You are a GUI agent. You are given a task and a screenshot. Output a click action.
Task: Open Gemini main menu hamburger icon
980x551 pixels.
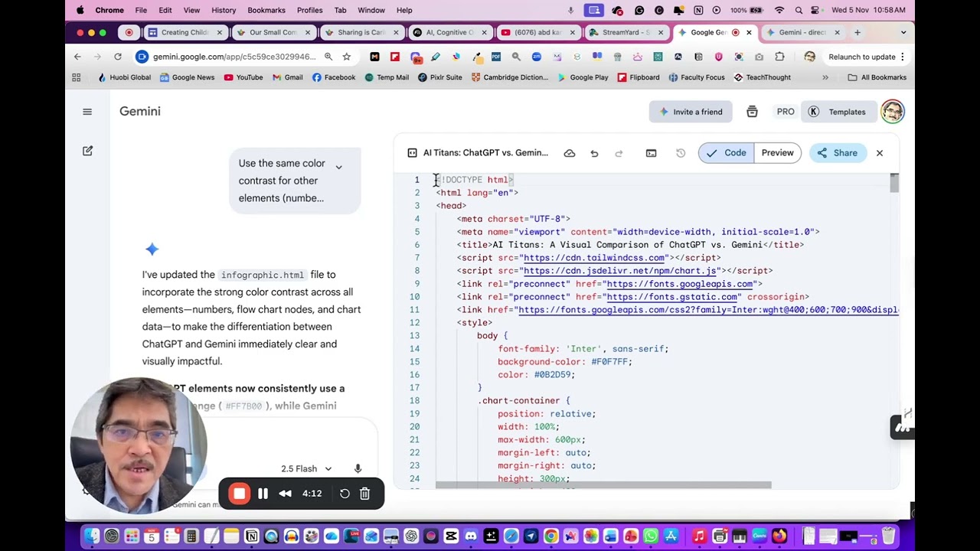(x=87, y=112)
